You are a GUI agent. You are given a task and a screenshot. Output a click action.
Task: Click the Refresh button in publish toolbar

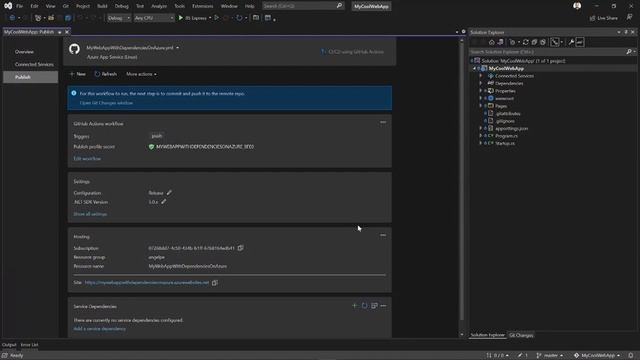[x=106, y=74]
